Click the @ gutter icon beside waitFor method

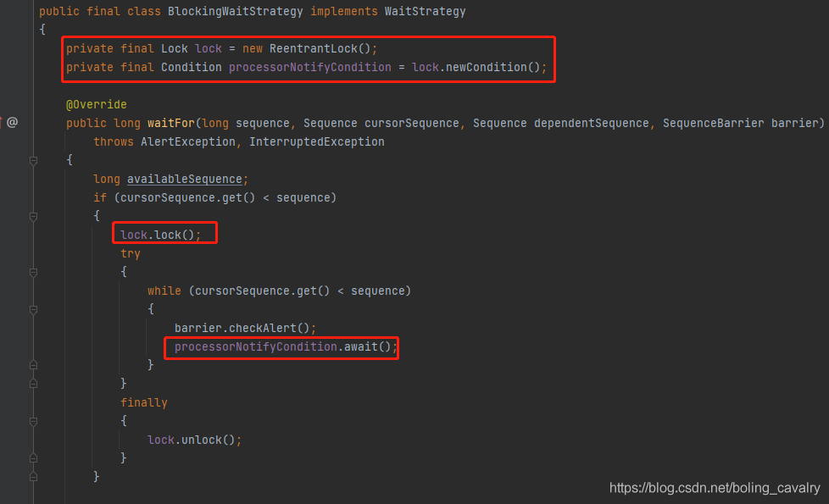[x=12, y=123]
